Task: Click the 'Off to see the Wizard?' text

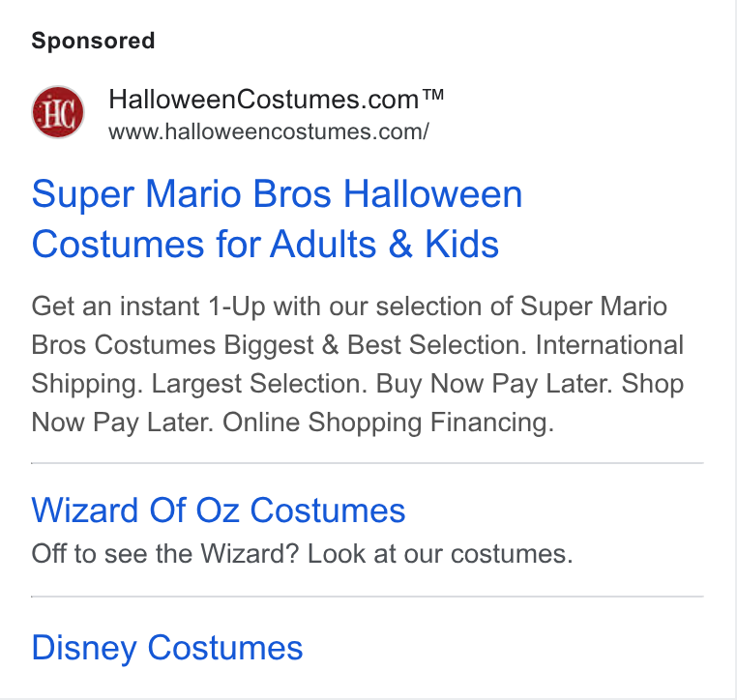Action: point(165,553)
